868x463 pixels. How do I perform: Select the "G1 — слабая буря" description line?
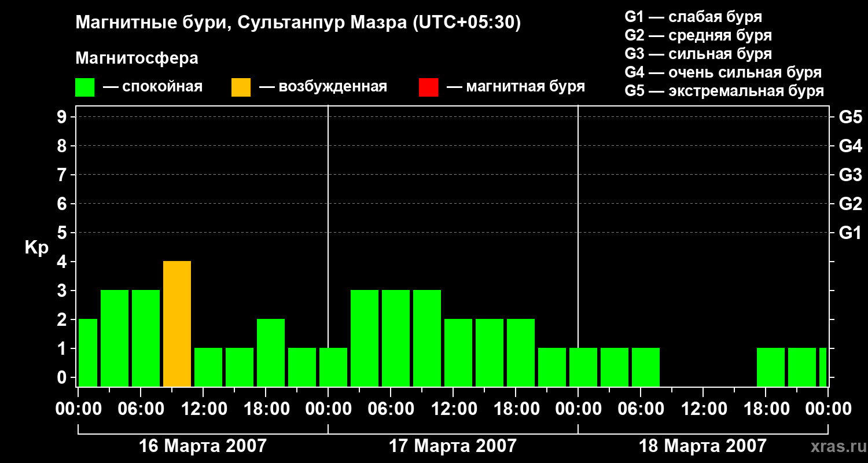click(693, 16)
